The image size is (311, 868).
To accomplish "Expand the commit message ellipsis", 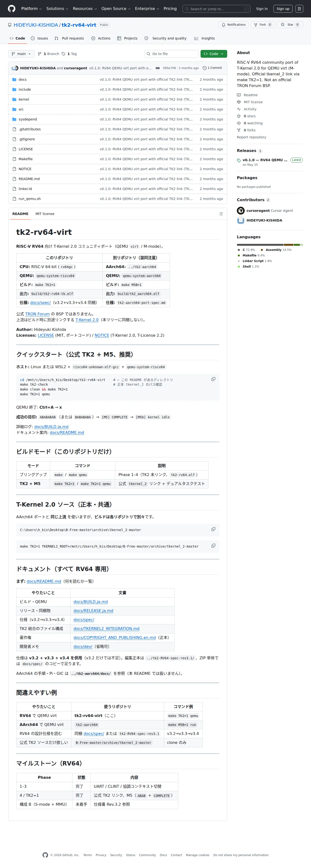I will [157, 68].
